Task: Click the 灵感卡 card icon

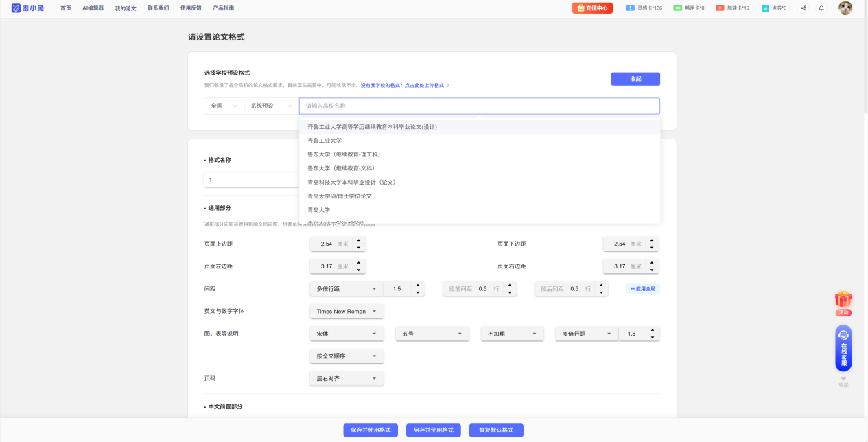Action: [x=630, y=8]
